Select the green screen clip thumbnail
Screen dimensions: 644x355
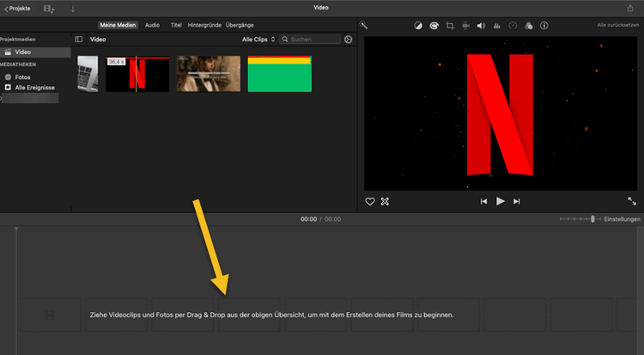click(279, 74)
